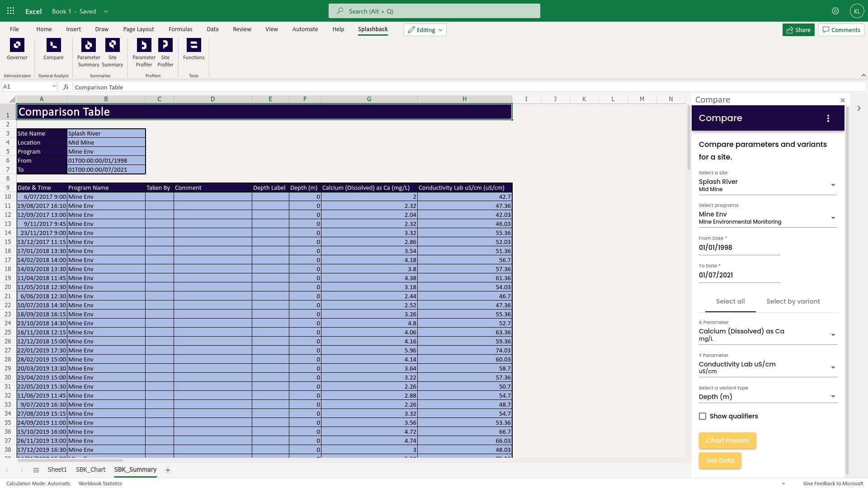Image resolution: width=868 pixels, height=488 pixels.
Task: Open Site Summary tool
Action: (x=113, y=53)
